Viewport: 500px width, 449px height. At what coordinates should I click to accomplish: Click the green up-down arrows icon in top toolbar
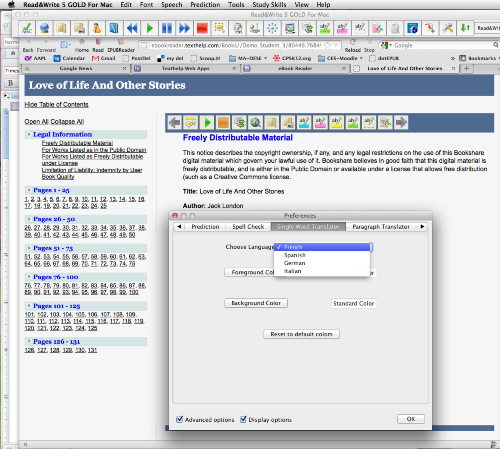coord(465,28)
